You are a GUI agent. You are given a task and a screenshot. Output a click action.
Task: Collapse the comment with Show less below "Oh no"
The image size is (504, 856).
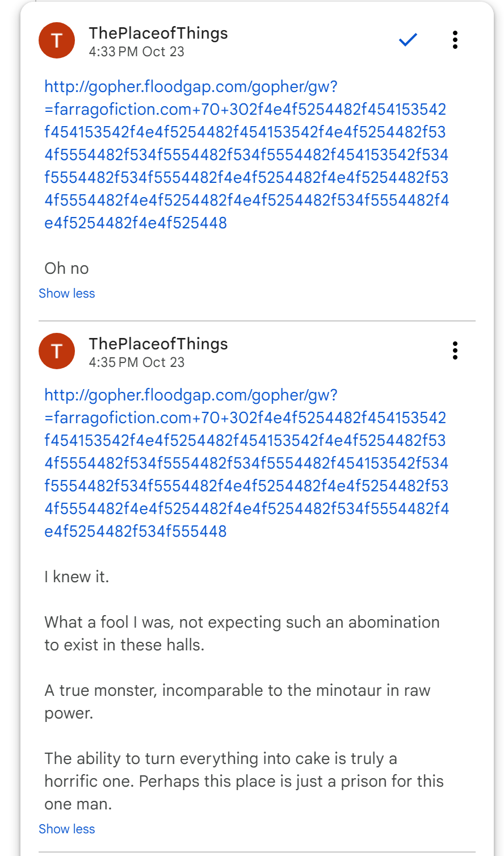click(x=66, y=293)
